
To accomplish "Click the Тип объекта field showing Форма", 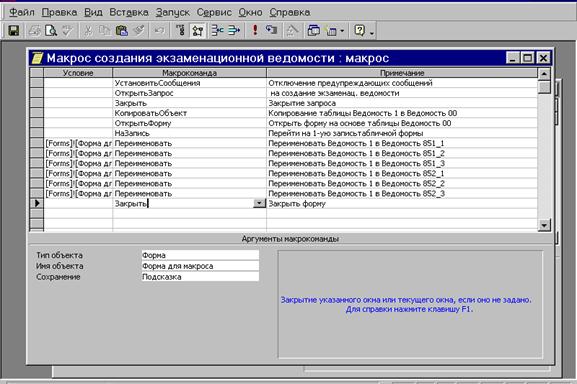I will [x=200, y=255].
